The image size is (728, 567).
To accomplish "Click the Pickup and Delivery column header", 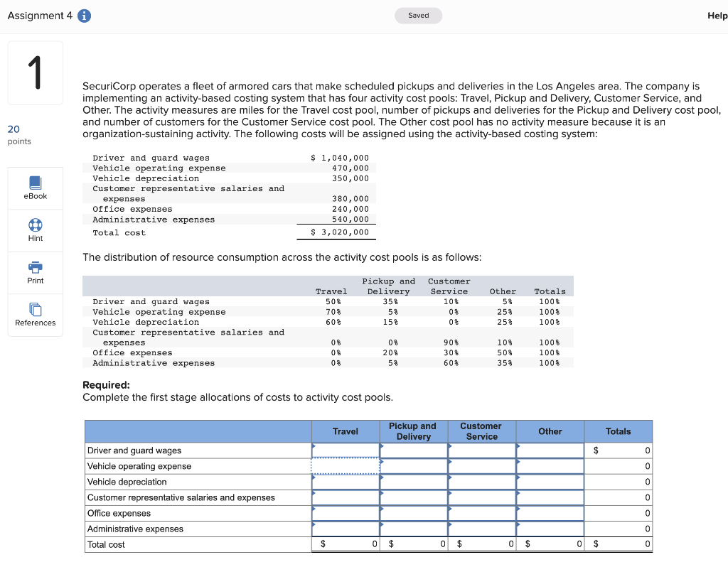I will coord(413,431).
